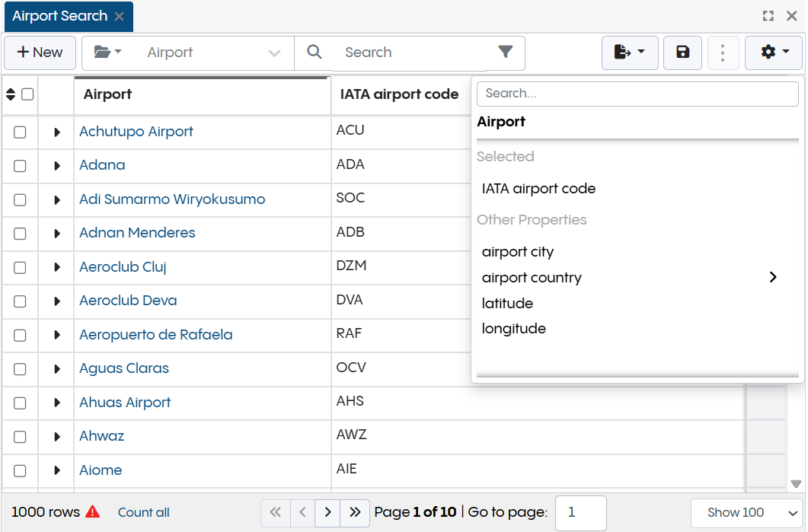Expand the Adana row details arrow

pyautogui.click(x=56, y=165)
